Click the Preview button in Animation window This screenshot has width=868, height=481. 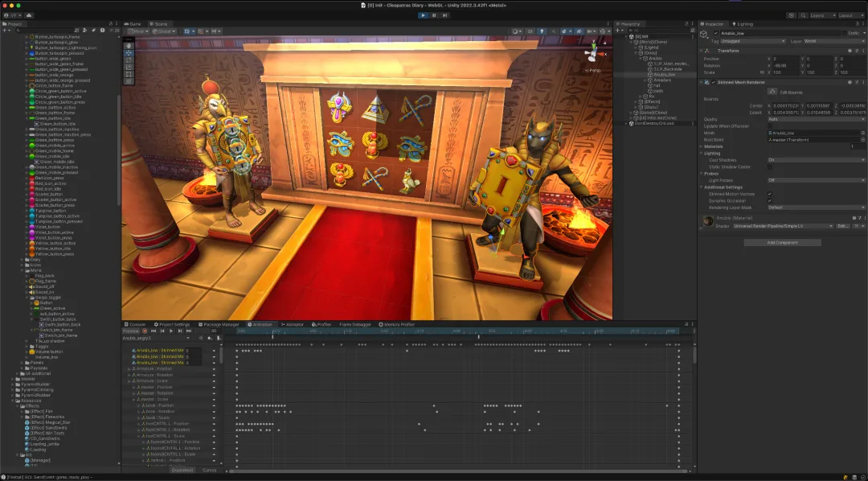131,331
